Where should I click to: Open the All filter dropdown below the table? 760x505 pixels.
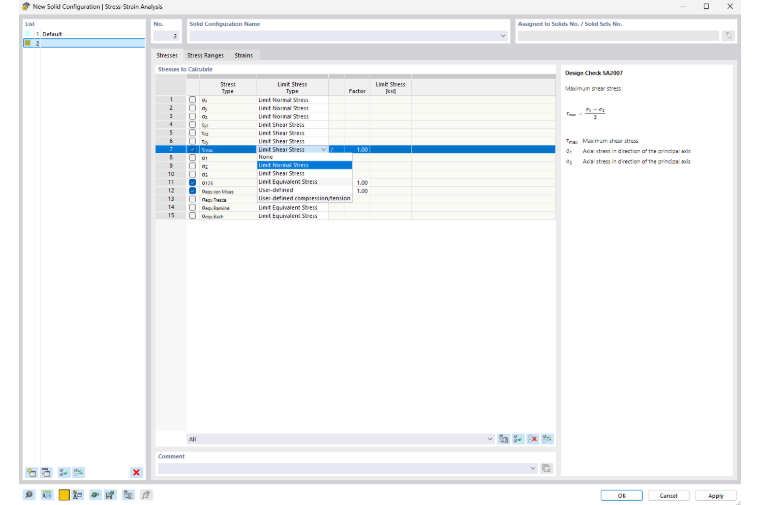pos(490,439)
